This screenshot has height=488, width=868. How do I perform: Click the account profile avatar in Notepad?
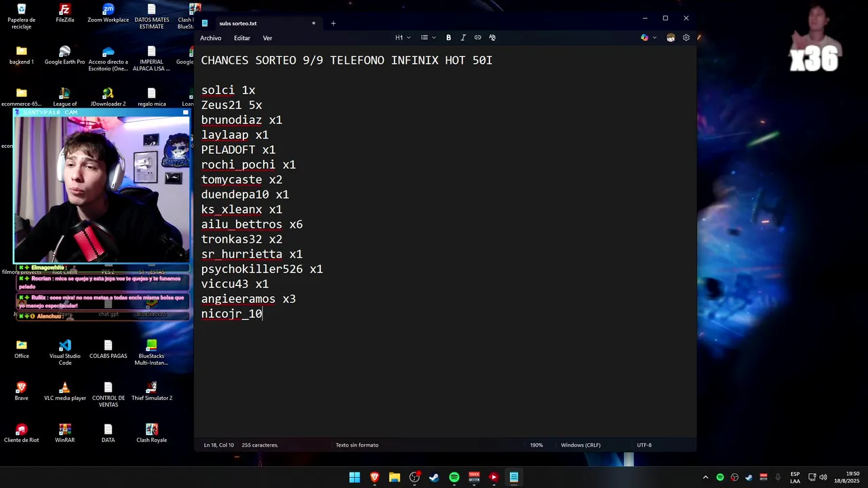pyautogui.click(x=671, y=38)
